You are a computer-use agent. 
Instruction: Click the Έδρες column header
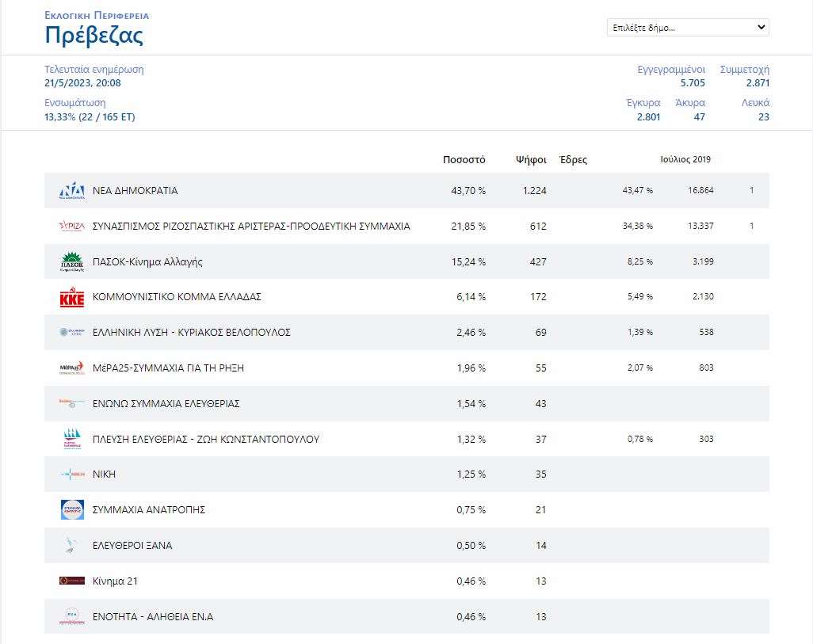tap(573, 159)
